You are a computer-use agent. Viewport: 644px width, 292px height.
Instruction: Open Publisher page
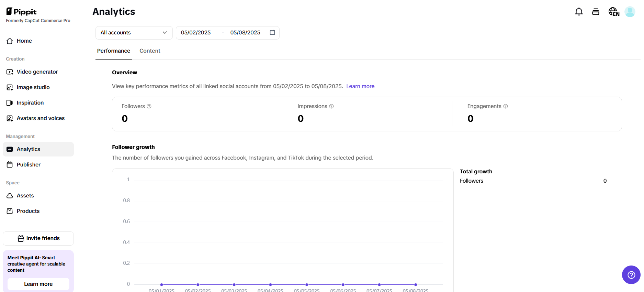point(38,165)
